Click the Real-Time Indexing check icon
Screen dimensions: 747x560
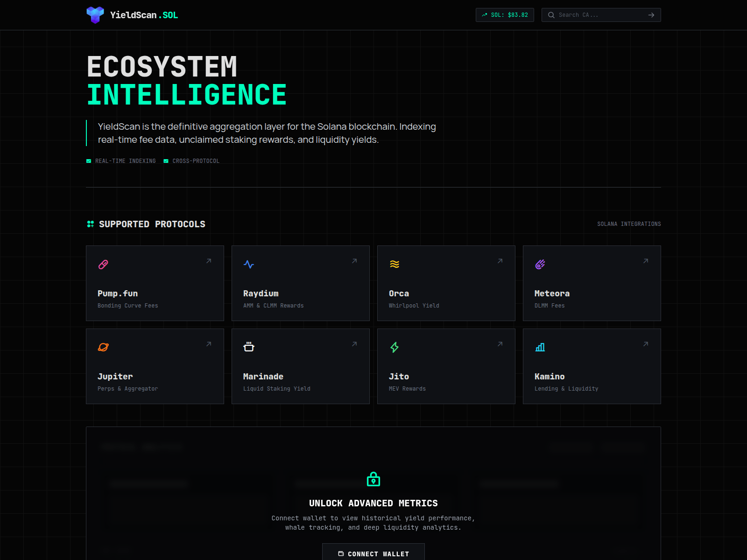pos(89,161)
